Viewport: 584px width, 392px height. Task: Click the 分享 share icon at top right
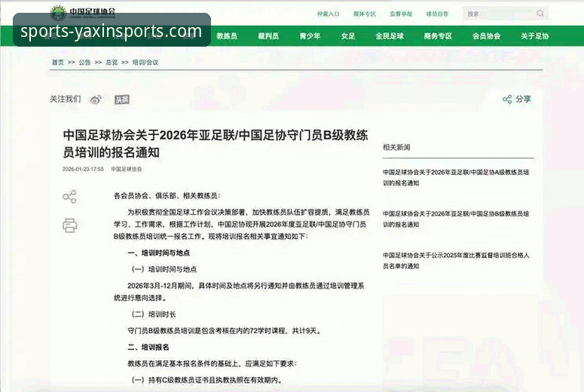(507, 100)
